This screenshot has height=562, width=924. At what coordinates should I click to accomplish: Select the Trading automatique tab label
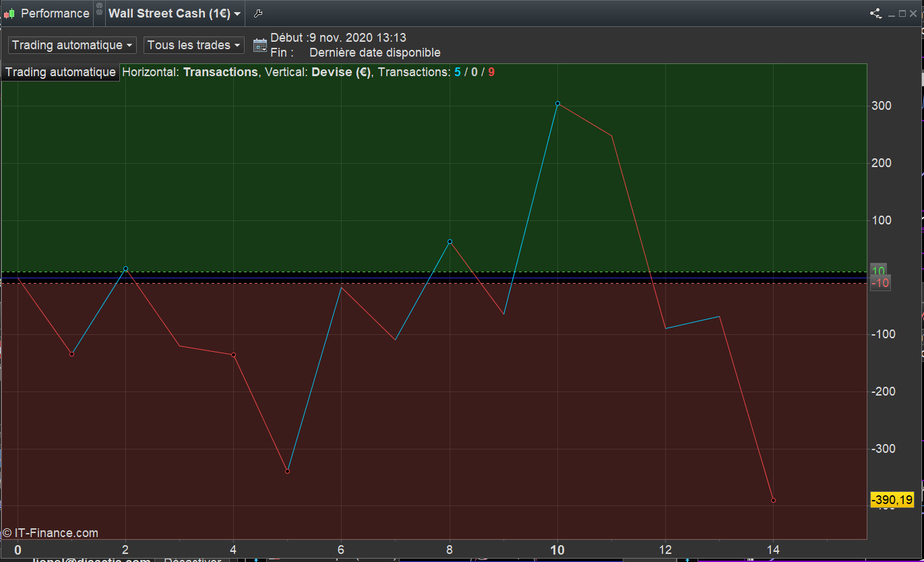[61, 72]
